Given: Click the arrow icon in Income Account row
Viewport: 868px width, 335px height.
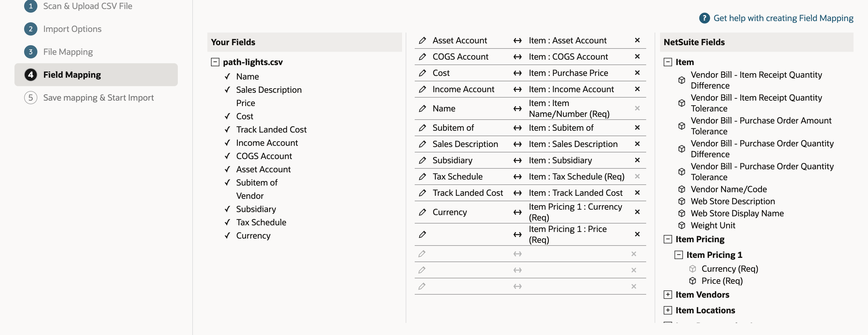Looking at the screenshot, I should (517, 89).
